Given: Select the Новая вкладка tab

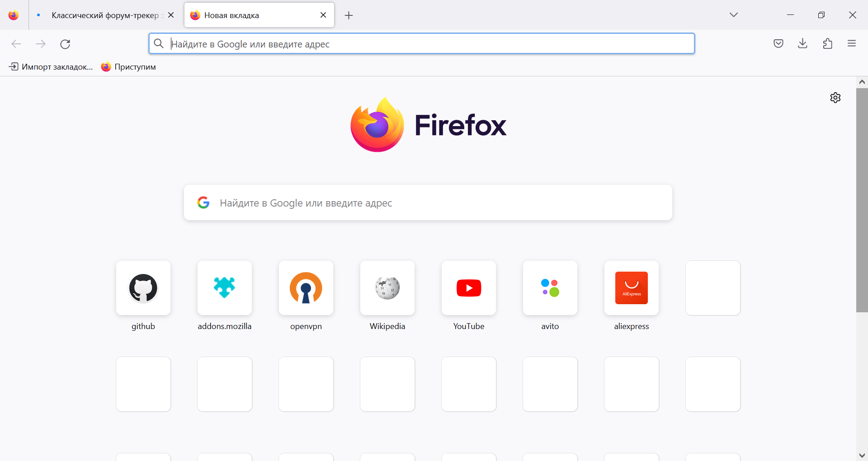Looking at the screenshot, I should click(259, 15).
